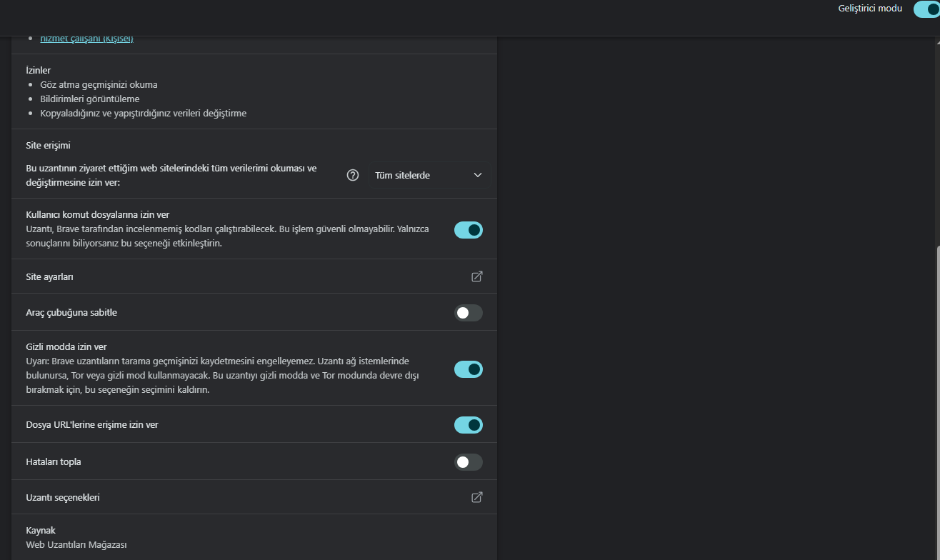The width and height of the screenshot is (940, 560).
Task: Open Uzantı seçenekleri external link icon
Action: tap(476, 497)
